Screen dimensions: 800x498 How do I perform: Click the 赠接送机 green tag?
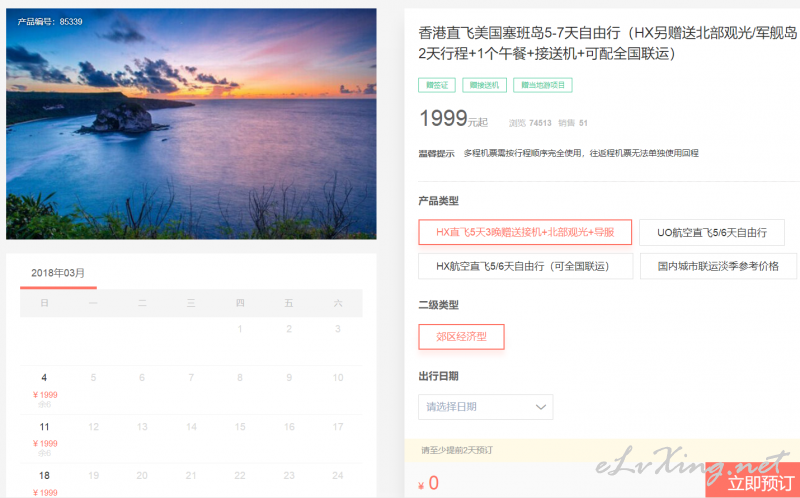[x=484, y=85]
